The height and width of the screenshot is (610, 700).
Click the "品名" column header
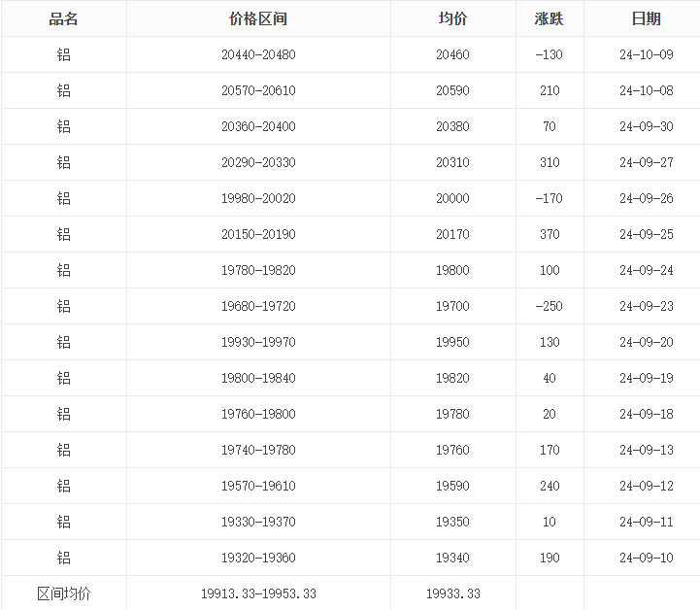pyautogui.click(x=64, y=18)
